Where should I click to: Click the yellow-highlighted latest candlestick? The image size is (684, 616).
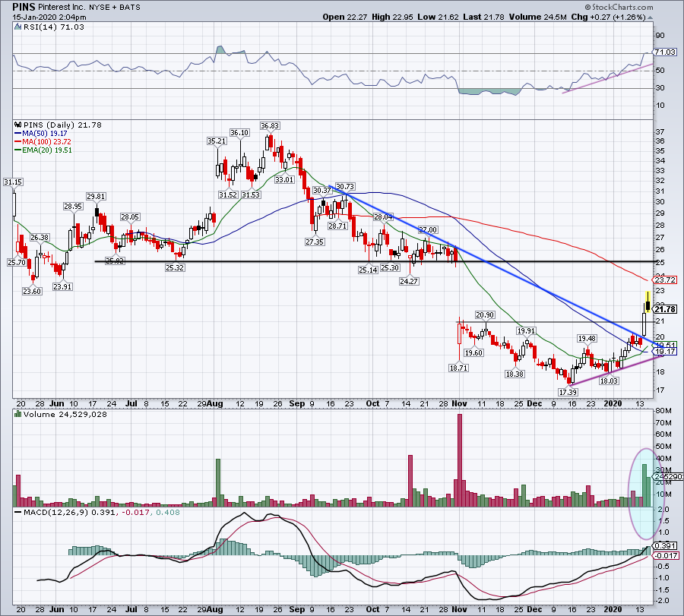pos(649,302)
